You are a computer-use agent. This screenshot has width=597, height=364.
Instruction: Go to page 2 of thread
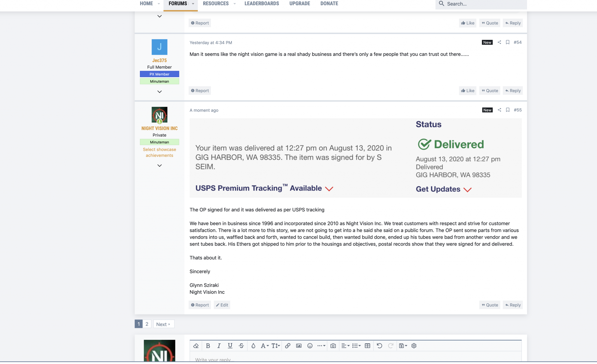[147, 324]
